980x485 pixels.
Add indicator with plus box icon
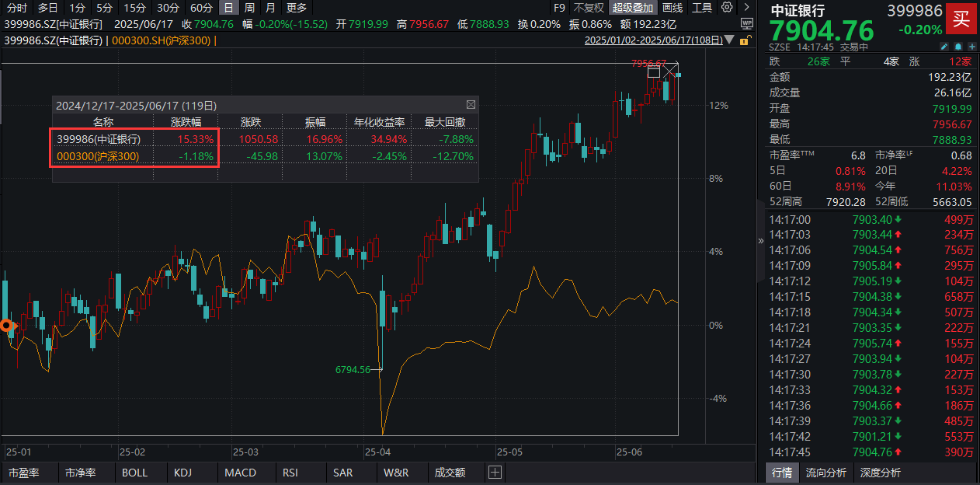point(495,472)
